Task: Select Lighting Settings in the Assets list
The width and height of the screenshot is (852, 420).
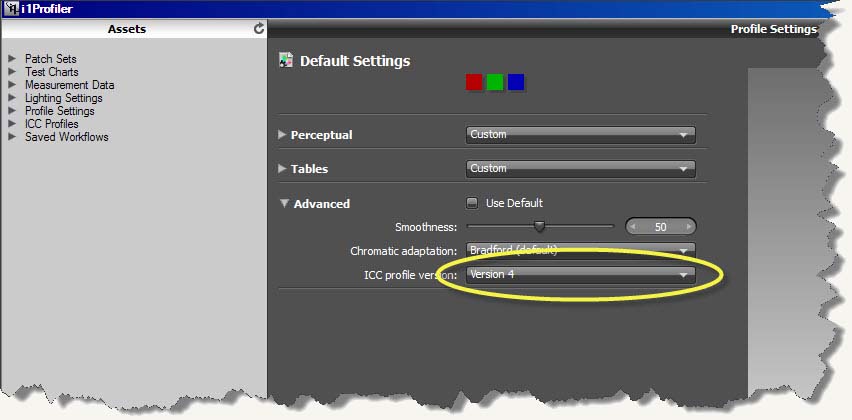Action: click(x=64, y=98)
